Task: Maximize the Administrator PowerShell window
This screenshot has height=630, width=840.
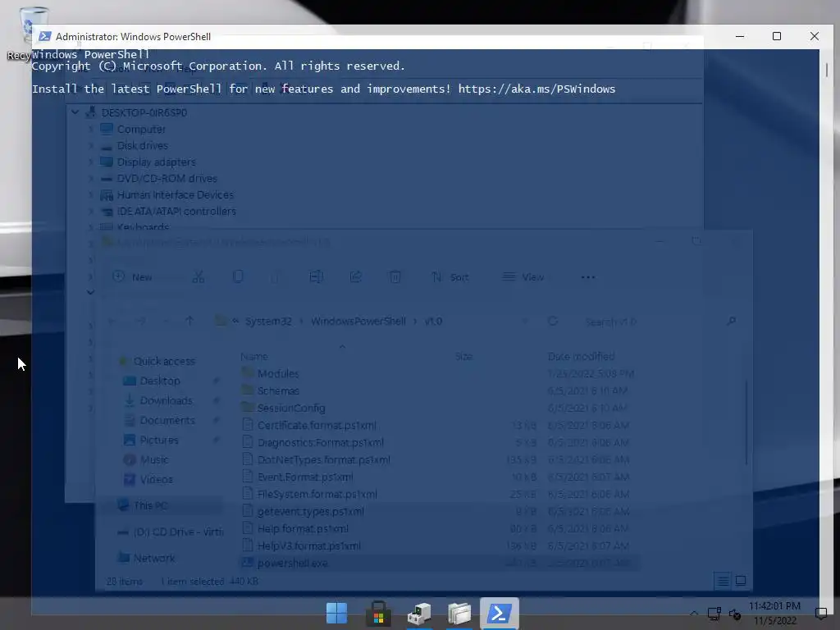Action: coord(777,36)
